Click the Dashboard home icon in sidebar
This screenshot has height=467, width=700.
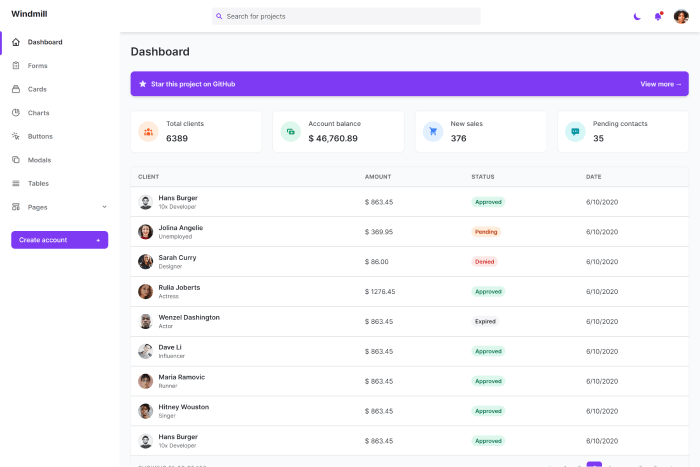pyautogui.click(x=16, y=42)
